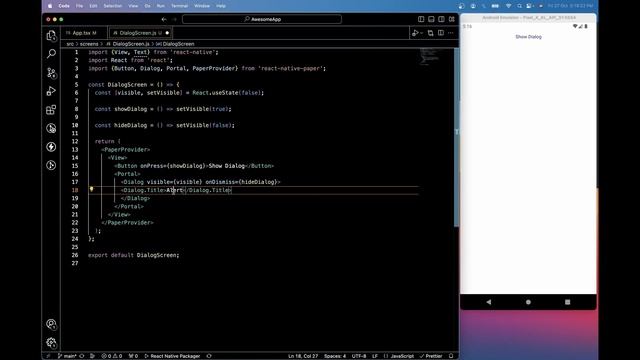Click main branch selector in status bar
640x360 pixels.
pos(67,356)
